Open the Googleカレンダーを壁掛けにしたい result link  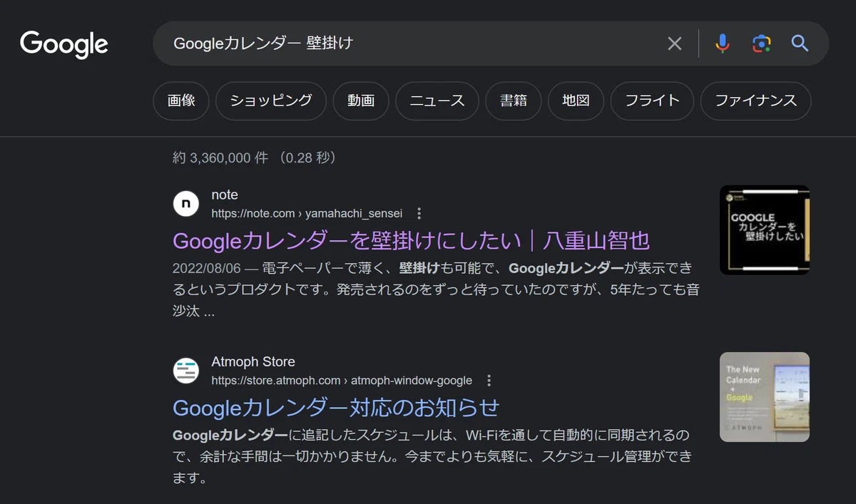(412, 241)
